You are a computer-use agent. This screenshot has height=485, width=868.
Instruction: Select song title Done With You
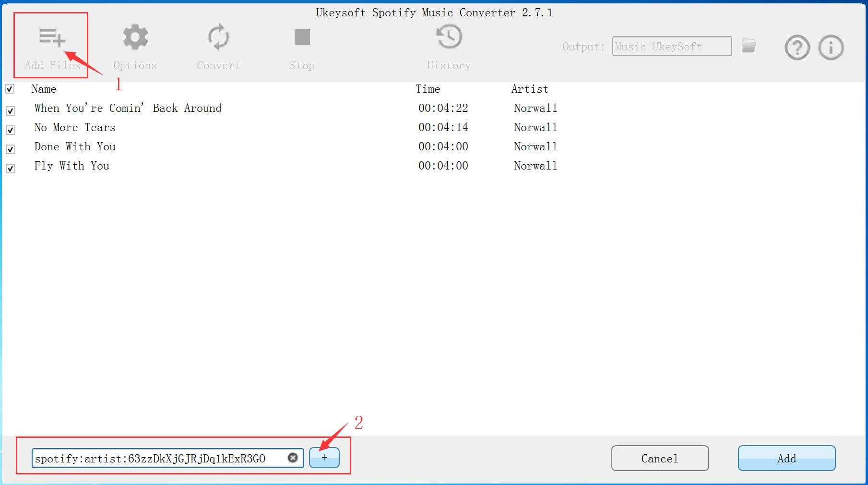point(75,146)
